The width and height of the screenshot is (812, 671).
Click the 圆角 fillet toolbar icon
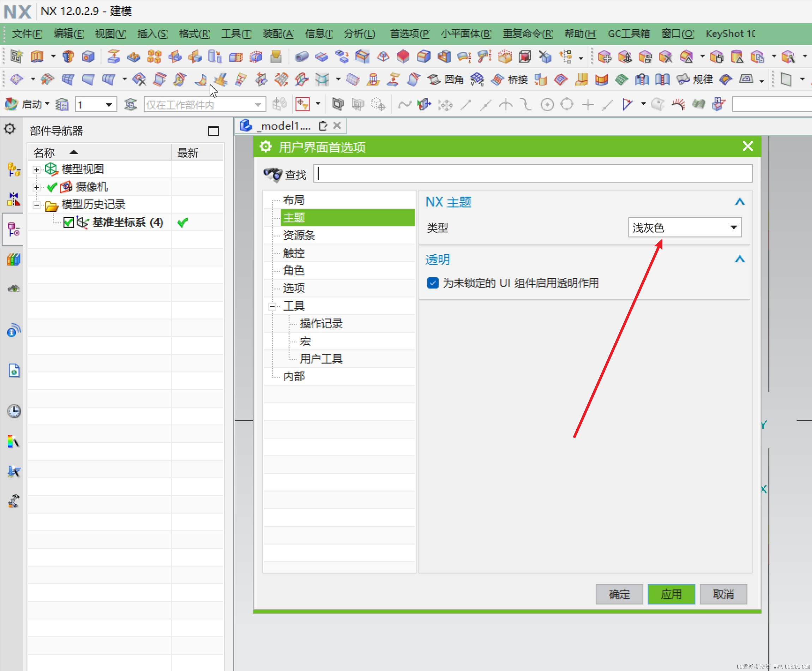click(434, 80)
